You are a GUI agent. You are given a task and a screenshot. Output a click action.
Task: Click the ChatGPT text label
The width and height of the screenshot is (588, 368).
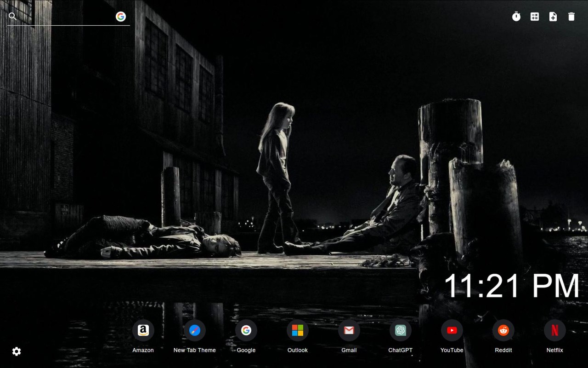click(x=401, y=350)
